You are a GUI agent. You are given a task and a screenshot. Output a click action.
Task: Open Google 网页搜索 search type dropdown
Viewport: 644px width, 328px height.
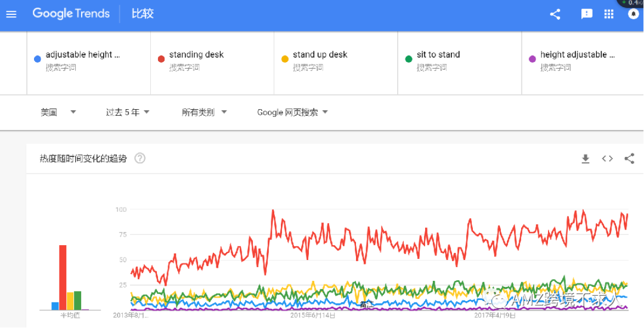(x=292, y=112)
